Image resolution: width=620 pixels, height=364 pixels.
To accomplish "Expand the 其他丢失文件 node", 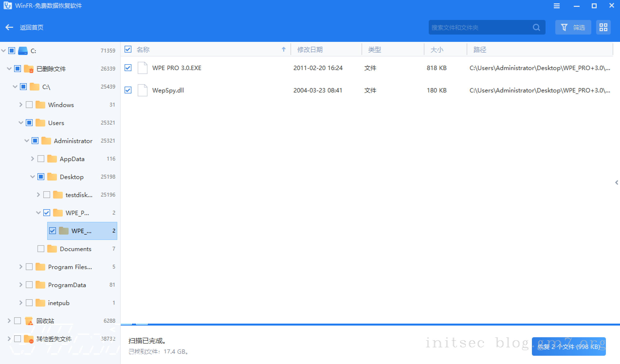I will tap(9, 339).
